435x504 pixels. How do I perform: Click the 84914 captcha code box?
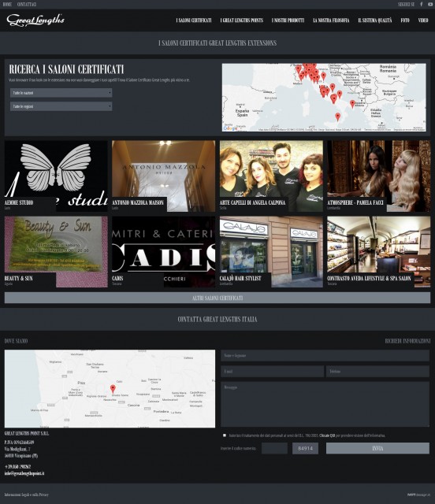[305, 448]
